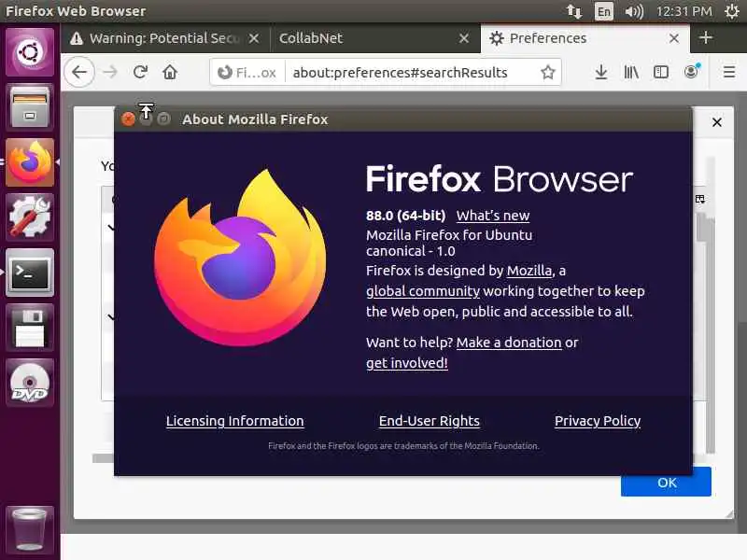
Task: Close the About Mozilla Firefox window
Action: click(x=128, y=119)
